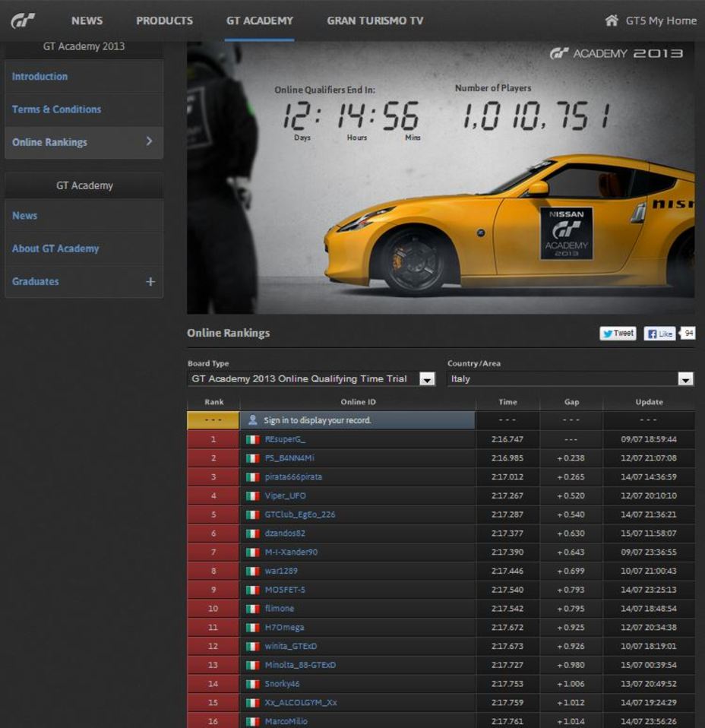Open the GRAN TURISMO TV menu
Image resolution: width=705 pixels, height=728 pixels.
[x=375, y=21]
